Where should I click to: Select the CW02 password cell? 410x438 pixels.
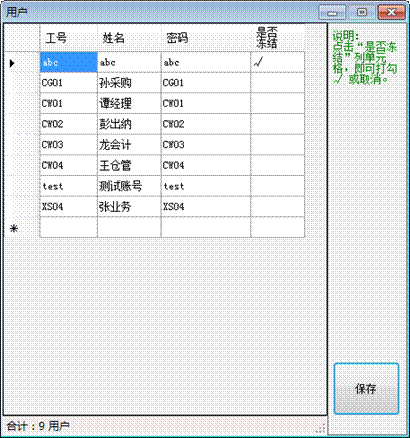click(x=206, y=124)
